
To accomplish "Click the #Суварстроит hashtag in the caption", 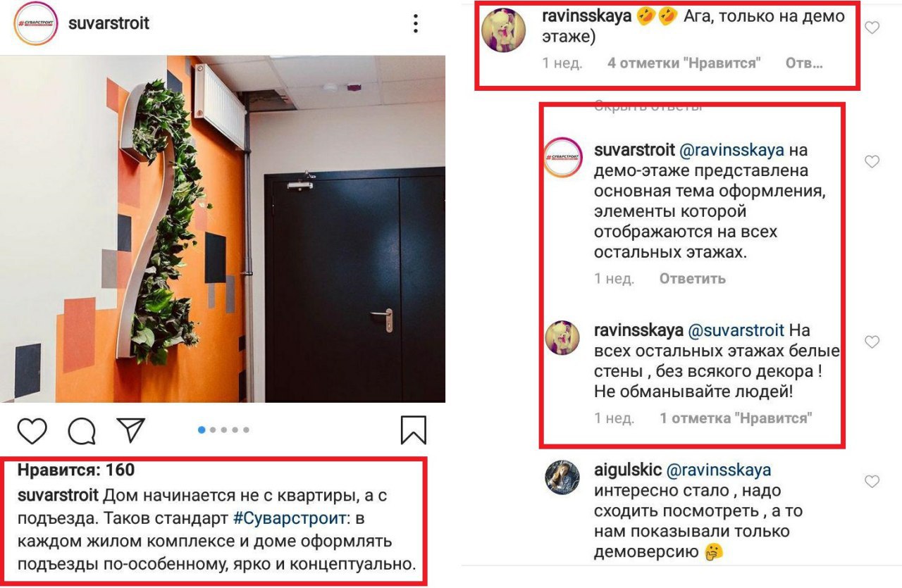I will point(290,518).
